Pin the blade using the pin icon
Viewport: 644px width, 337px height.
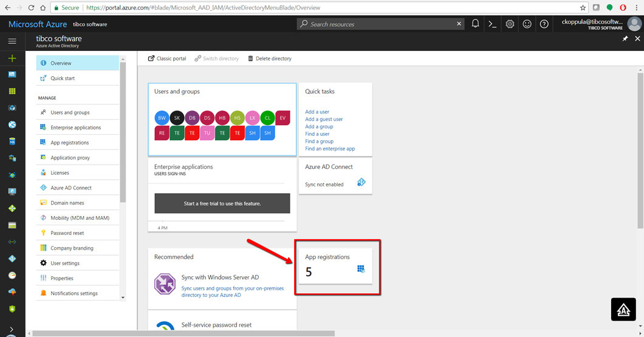click(625, 39)
